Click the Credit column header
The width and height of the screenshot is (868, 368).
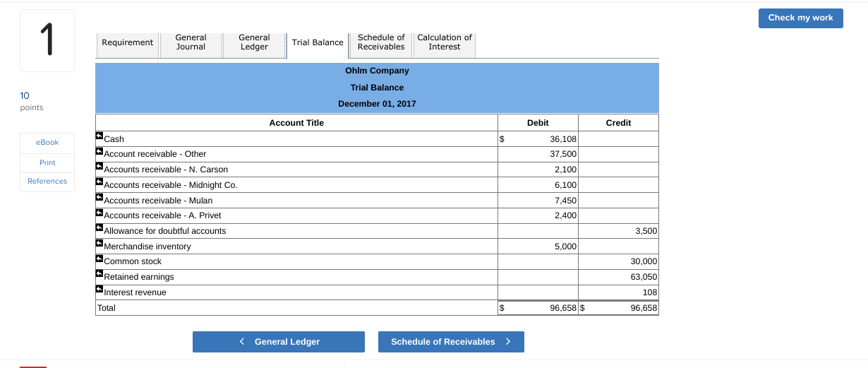coord(618,123)
